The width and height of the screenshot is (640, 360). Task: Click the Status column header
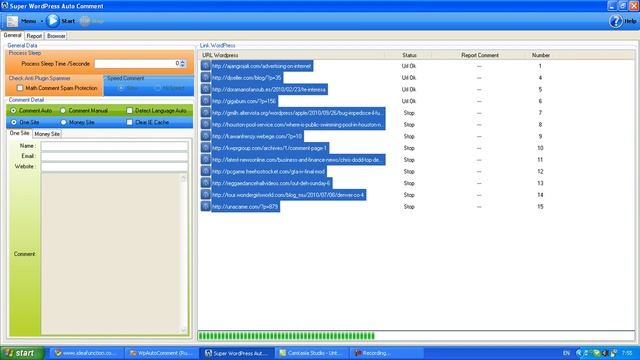409,55
